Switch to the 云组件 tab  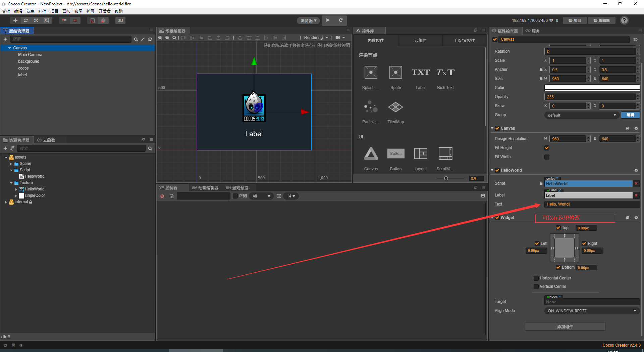420,41
